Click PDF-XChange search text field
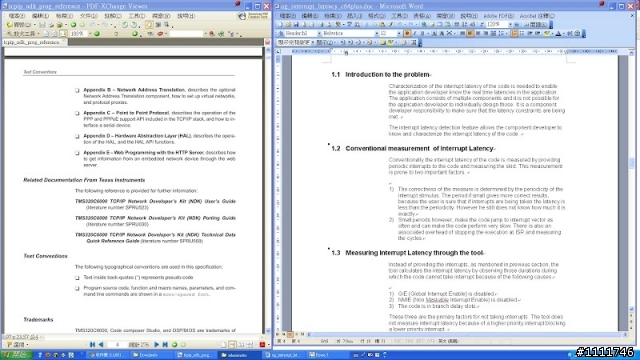Viewport: 640px width, 360px height. (x=187, y=34)
